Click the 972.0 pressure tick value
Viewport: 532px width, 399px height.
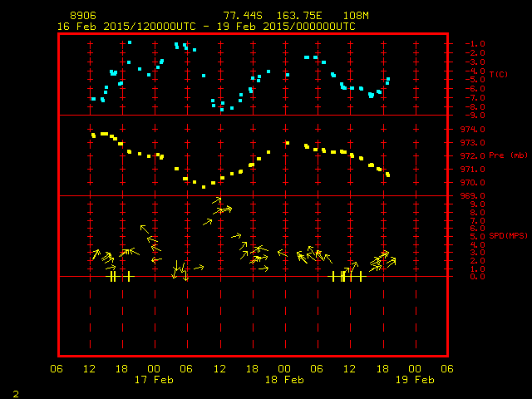pyautogui.click(x=473, y=155)
